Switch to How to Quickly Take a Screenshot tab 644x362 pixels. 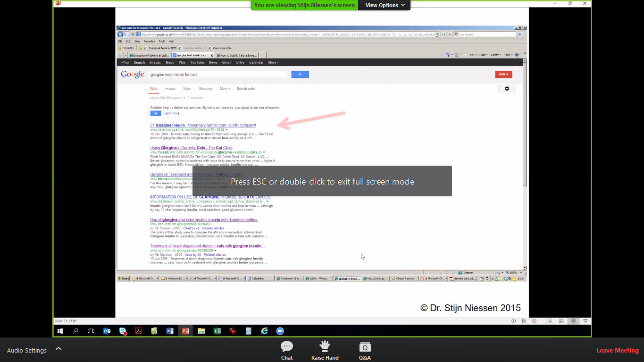coord(237,55)
